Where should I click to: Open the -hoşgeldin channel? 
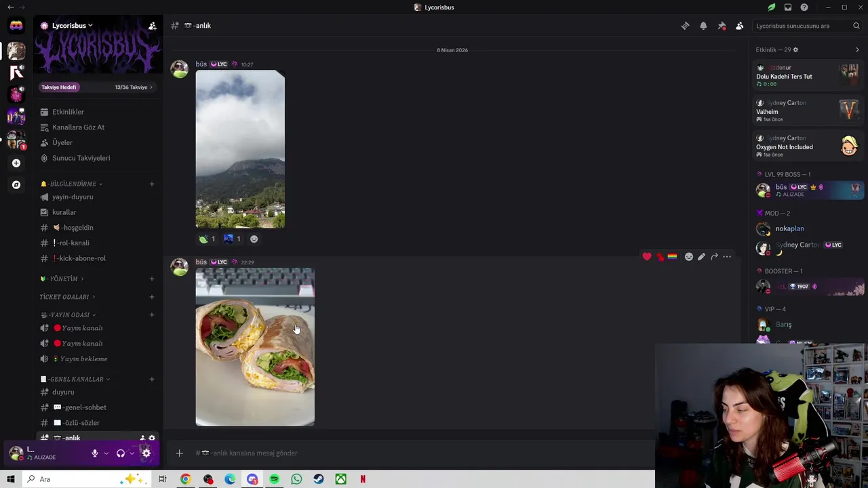[x=98, y=228]
